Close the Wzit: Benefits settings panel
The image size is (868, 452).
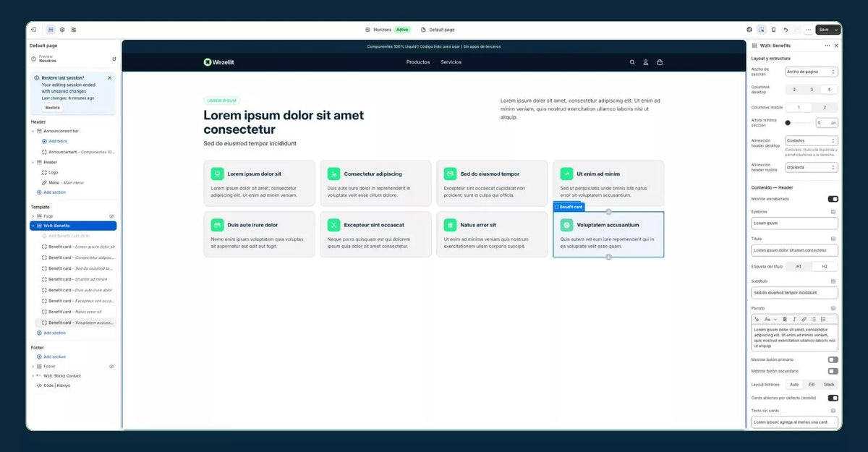click(x=836, y=46)
